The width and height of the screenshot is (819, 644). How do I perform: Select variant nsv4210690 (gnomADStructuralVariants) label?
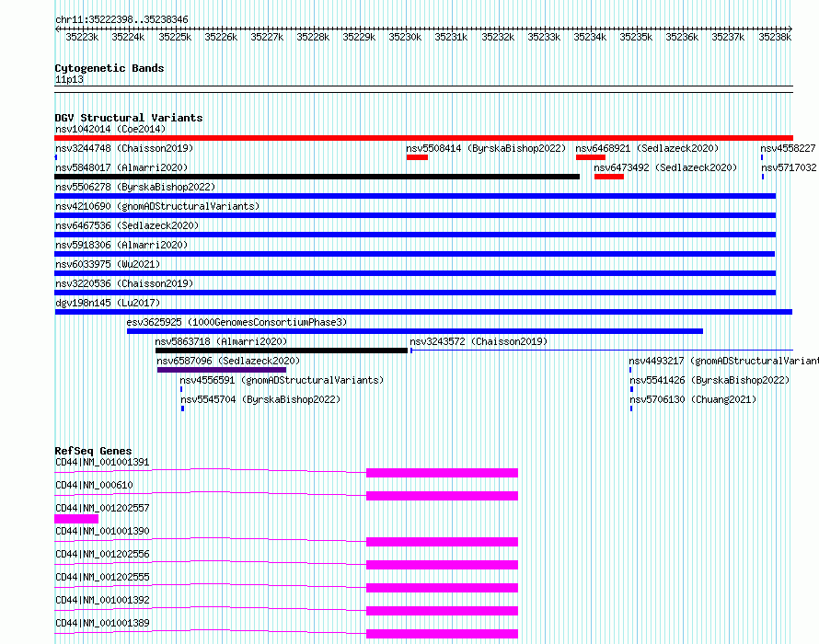157,206
